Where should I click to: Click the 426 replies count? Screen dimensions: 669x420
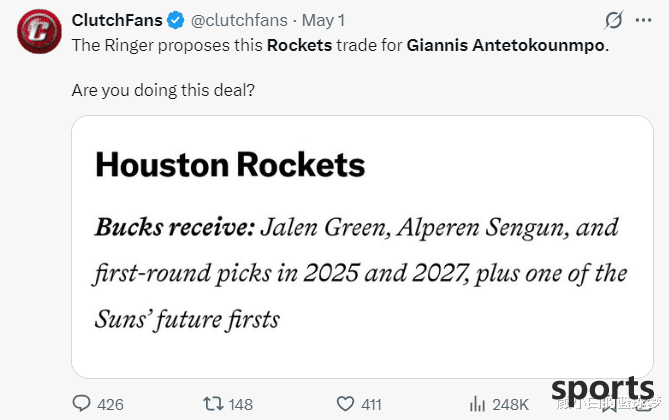pyautogui.click(x=111, y=404)
